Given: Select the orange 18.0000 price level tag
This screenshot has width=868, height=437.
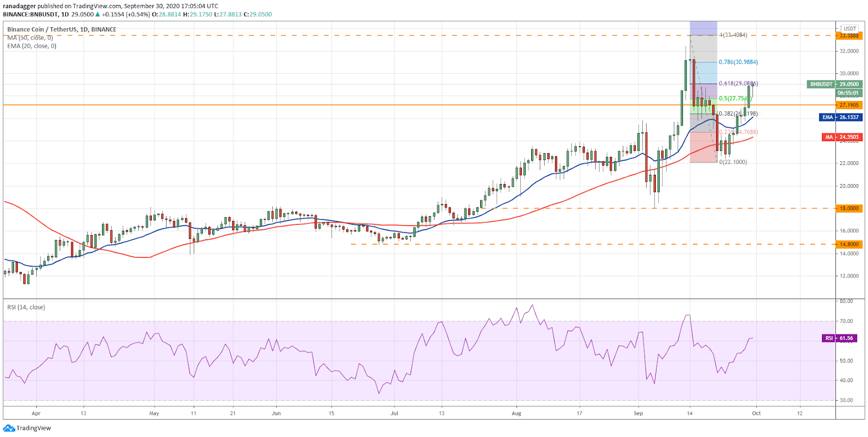Looking at the screenshot, I should 849,208.
